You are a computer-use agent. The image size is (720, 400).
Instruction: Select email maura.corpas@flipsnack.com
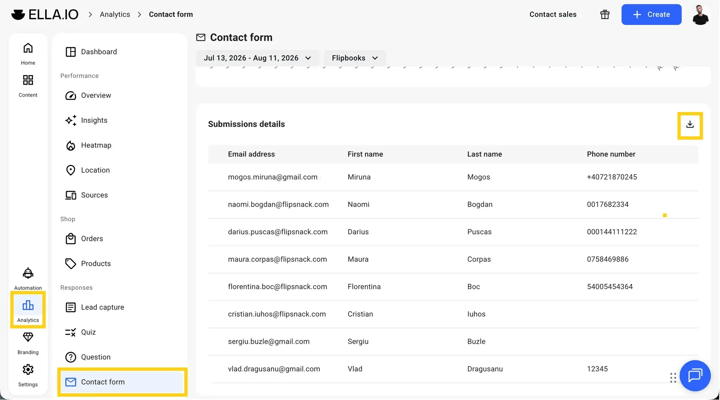click(277, 259)
